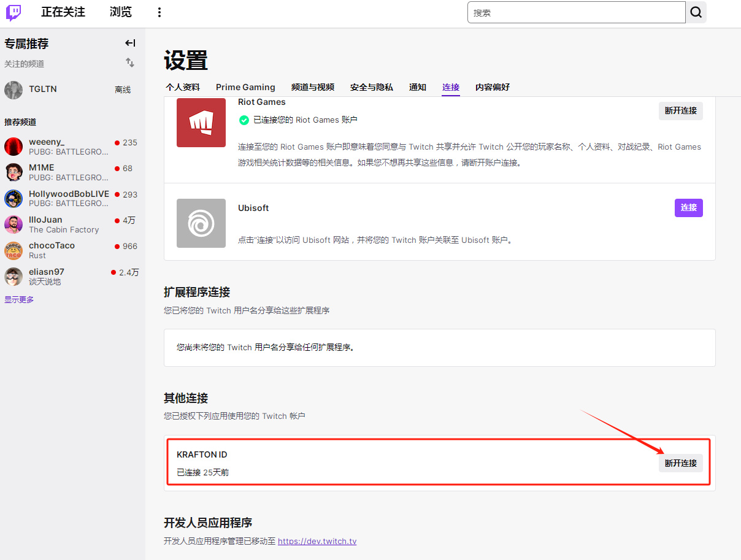Click the 其他连接 heading
The image size is (741, 560).
tap(186, 398)
